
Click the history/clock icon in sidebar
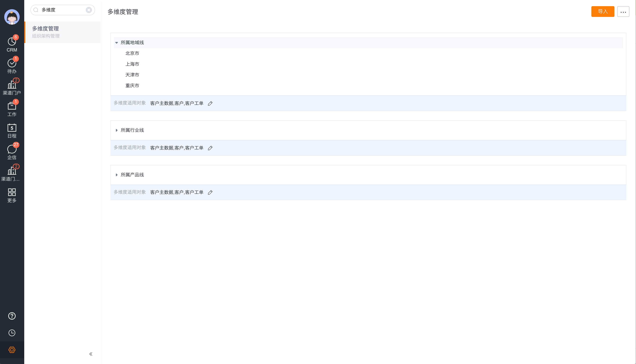tap(12, 332)
